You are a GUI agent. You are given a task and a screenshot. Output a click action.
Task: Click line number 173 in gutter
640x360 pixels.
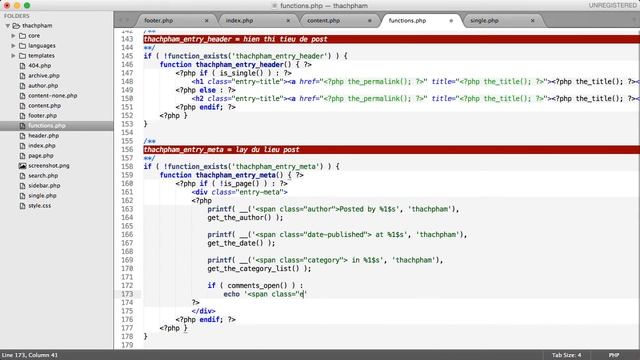click(x=127, y=294)
